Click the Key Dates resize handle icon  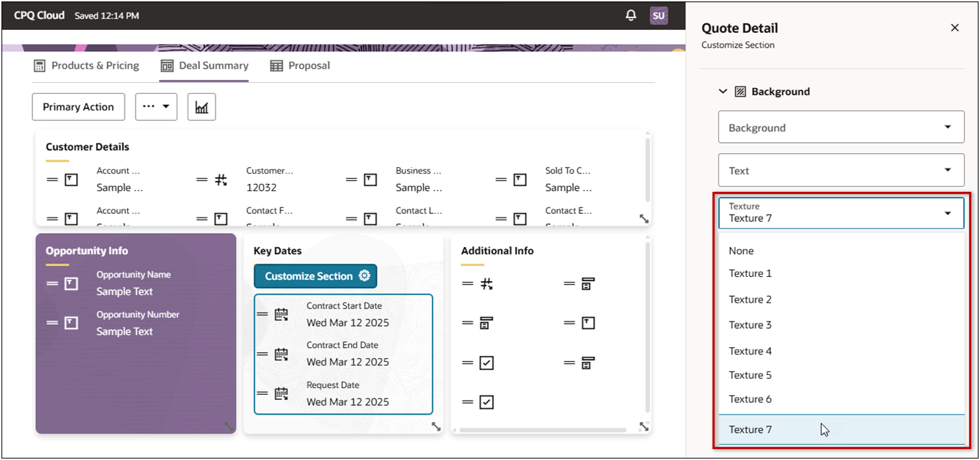tap(436, 426)
